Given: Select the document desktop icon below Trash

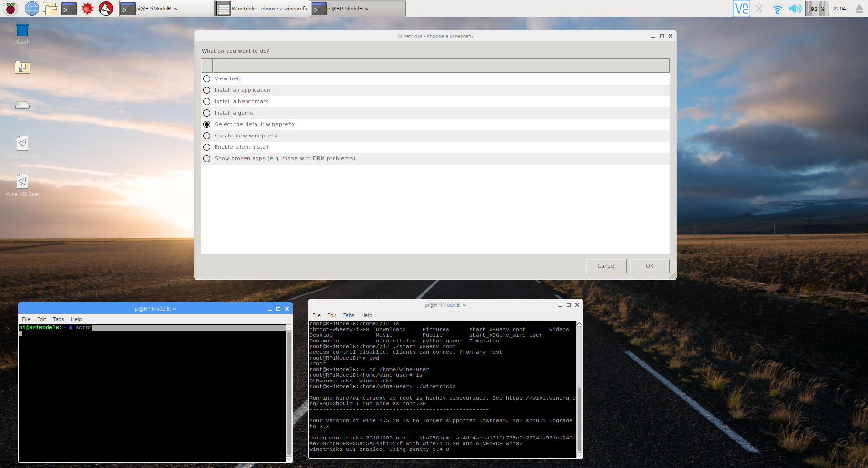Looking at the screenshot, I should coord(22,68).
